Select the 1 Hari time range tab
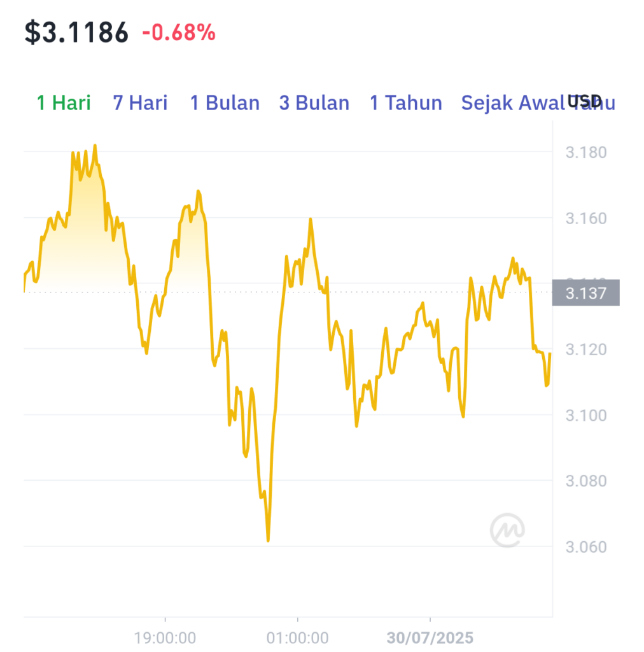This screenshot has height=652, width=644. [x=64, y=103]
